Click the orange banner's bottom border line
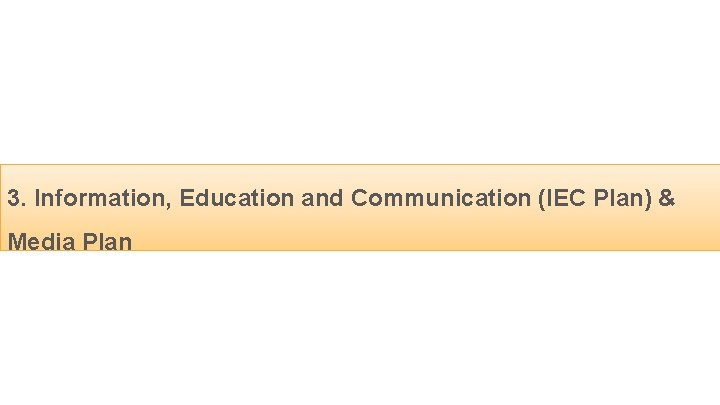Image resolution: width=720 pixels, height=405 pixels. point(360,250)
